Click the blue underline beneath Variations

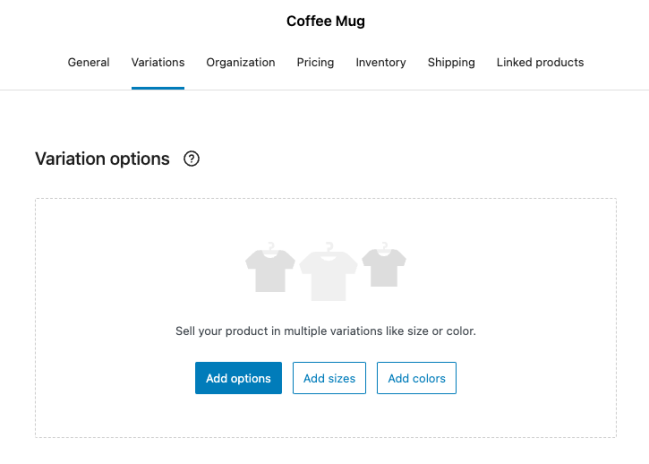click(x=158, y=88)
